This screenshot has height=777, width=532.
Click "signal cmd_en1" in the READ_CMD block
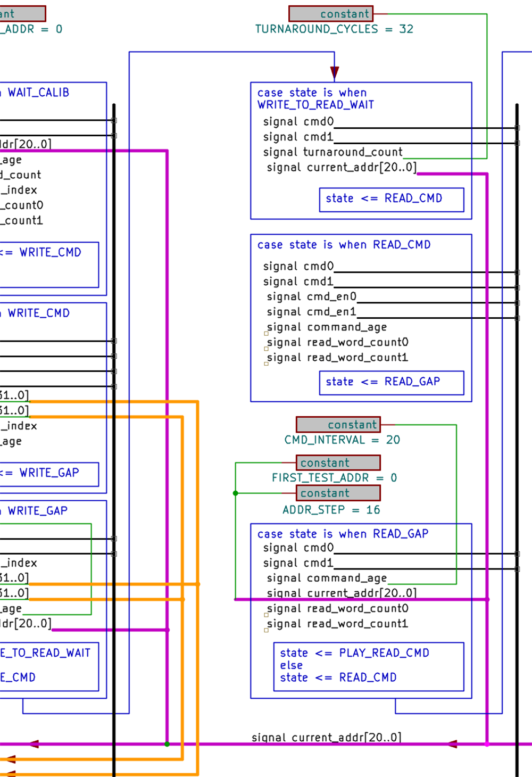point(311,312)
